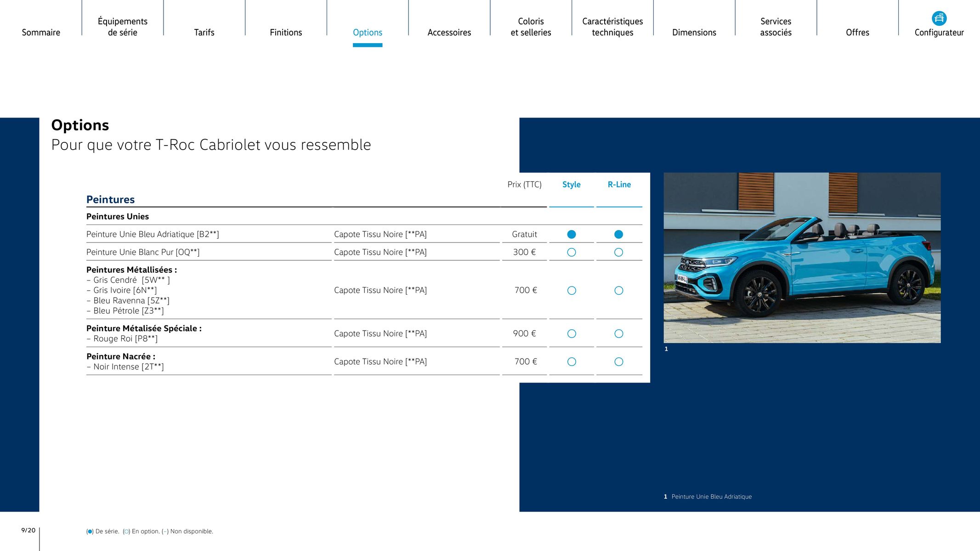The image size is (980, 551).
Task: Click the 'Peintures Métallisées :' subheading
Action: point(131,270)
